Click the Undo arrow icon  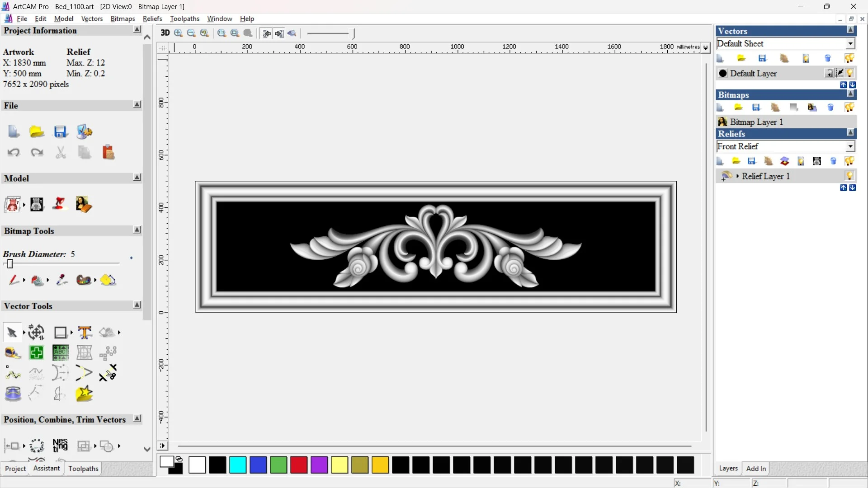(x=14, y=152)
